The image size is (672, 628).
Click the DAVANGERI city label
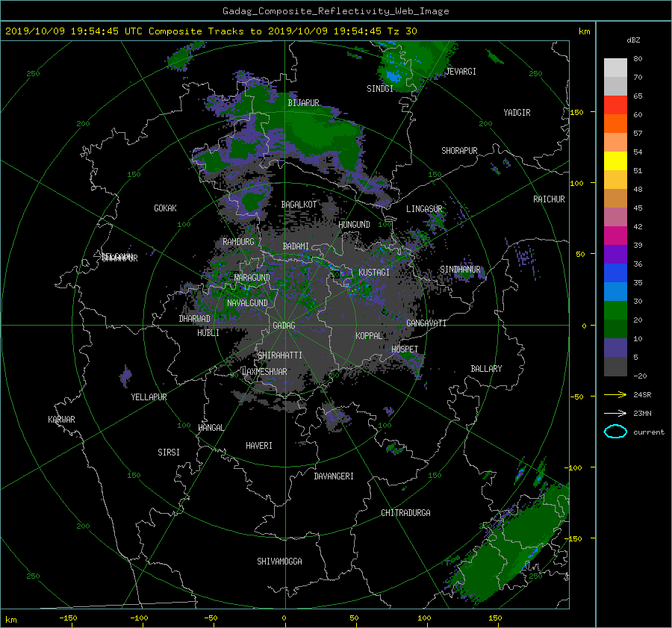click(x=334, y=476)
